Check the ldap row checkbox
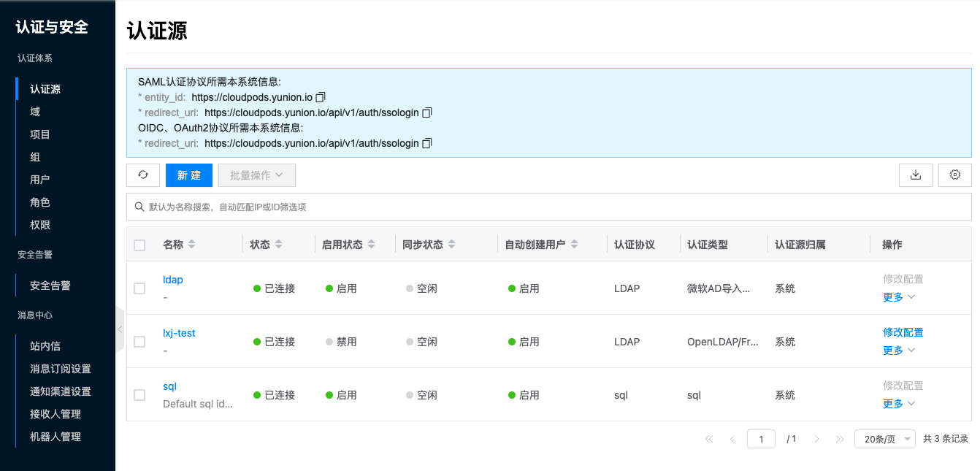This screenshot has height=471, width=980. pos(139,288)
